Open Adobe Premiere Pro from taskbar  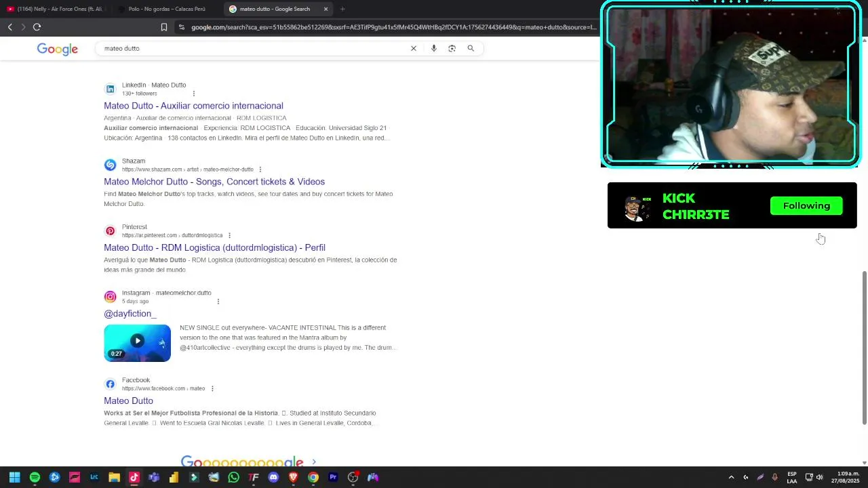[333, 477]
